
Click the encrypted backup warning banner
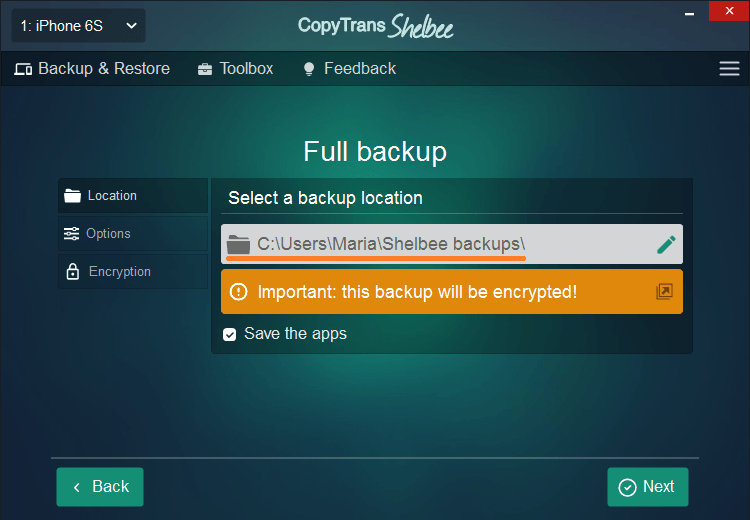[x=452, y=291]
